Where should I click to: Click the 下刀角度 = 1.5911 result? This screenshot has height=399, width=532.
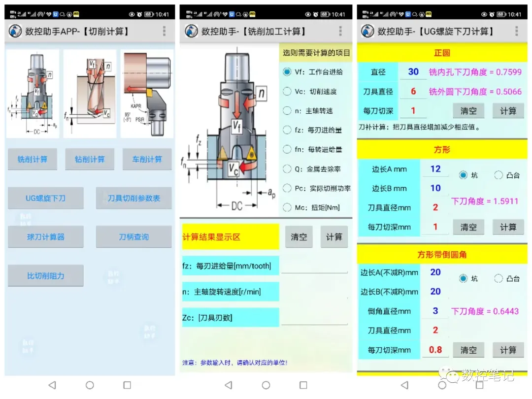[485, 201]
